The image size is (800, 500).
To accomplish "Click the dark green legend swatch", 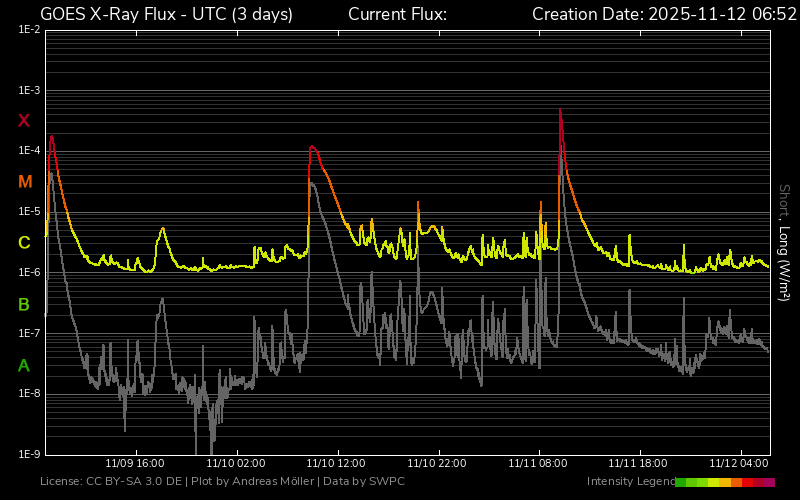I will (x=681, y=482).
